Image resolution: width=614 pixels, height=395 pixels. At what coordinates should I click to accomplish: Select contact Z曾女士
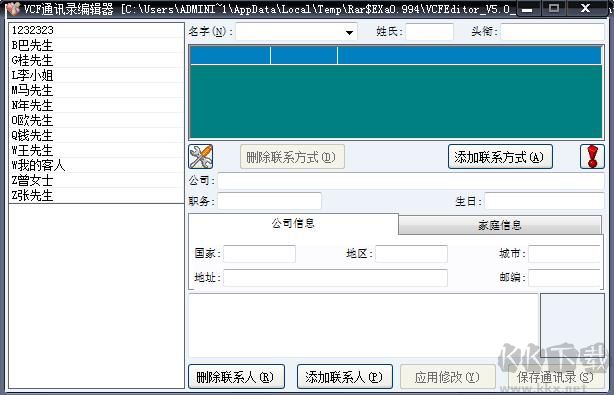(96, 180)
